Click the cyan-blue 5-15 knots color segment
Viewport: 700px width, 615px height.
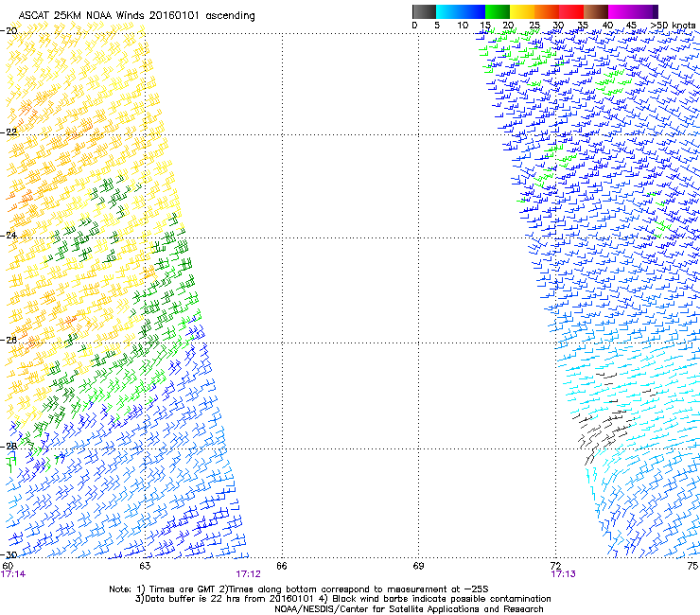[461, 11]
